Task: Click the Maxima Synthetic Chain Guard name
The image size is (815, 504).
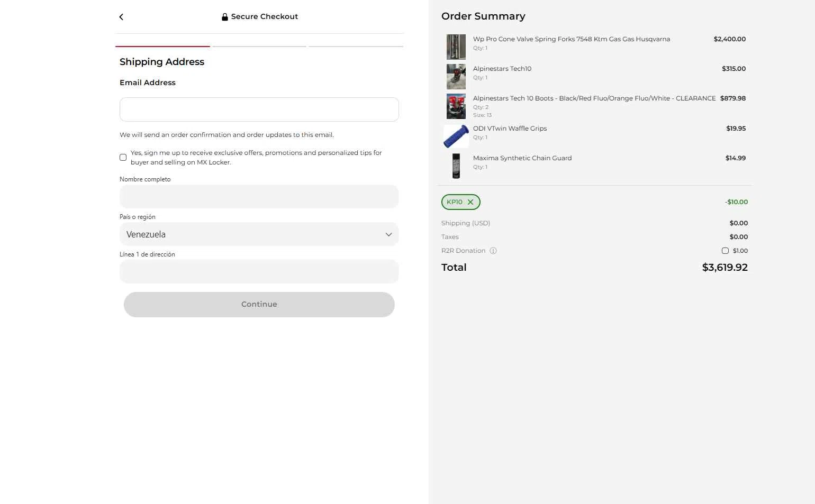Action: click(x=522, y=158)
